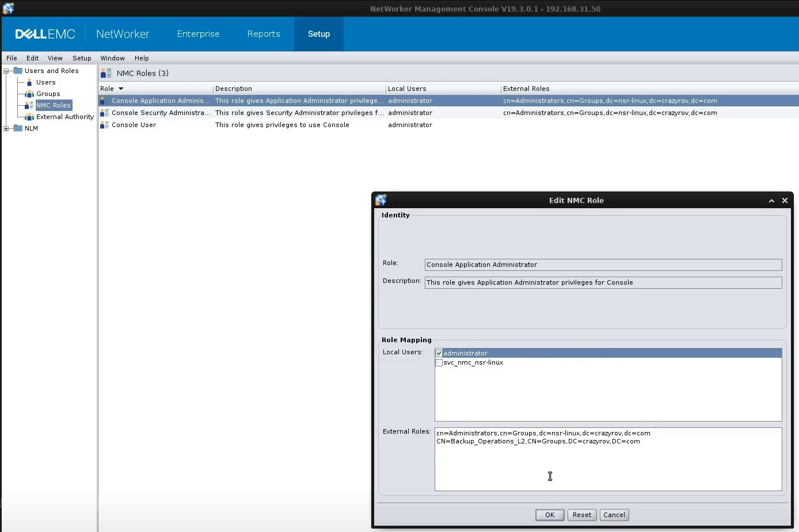Viewport: 799px width, 532px height.
Task: Click the Cancel button
Action: point(614,515)
